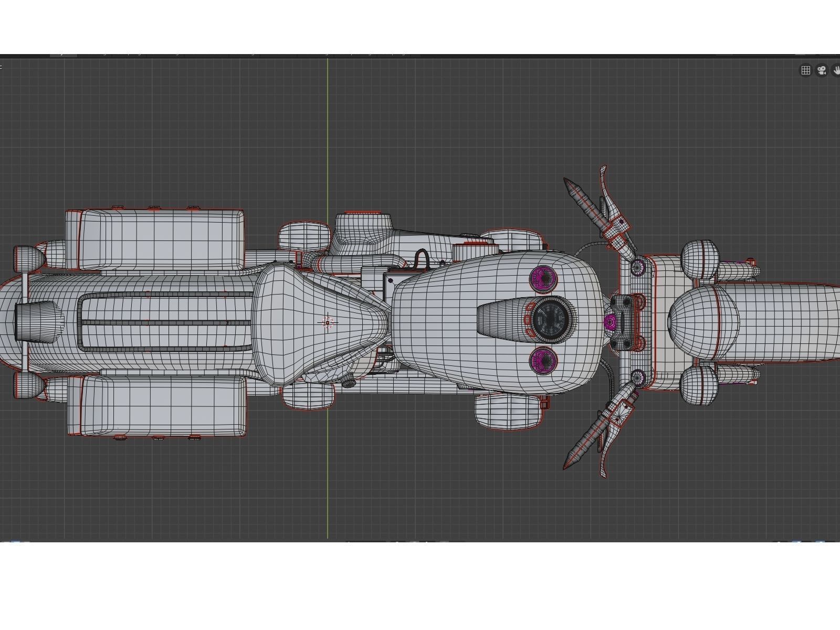This screenshot has height=630, width=840.
Task: Toggle the camera view icon
Action: click(822, 70)
